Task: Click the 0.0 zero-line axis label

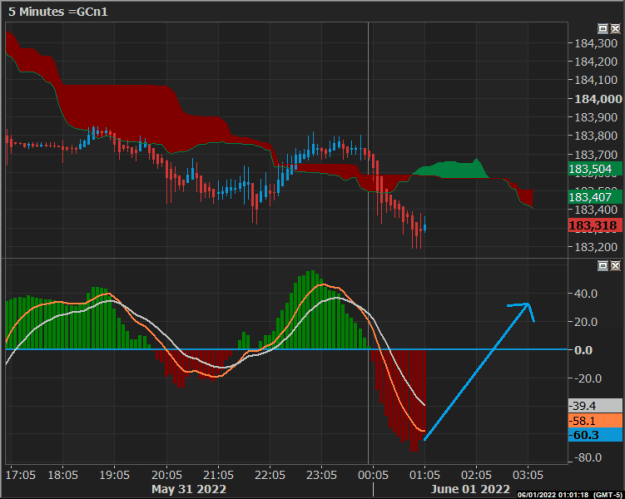Action: [583, 350]
